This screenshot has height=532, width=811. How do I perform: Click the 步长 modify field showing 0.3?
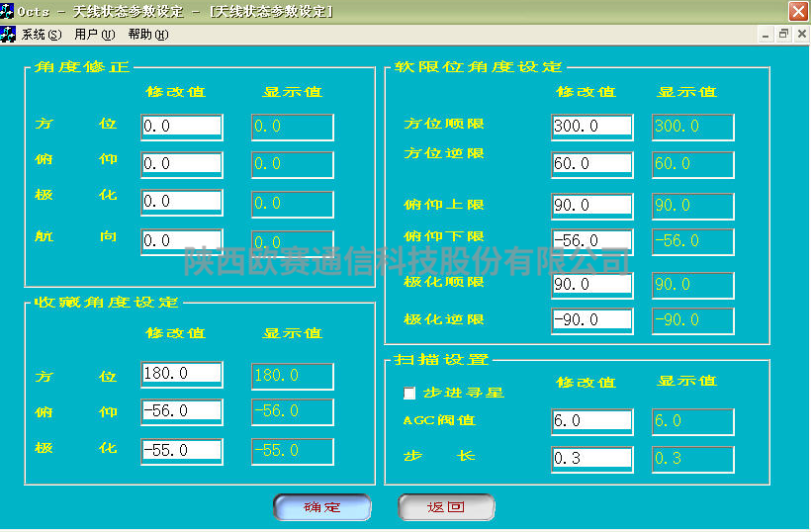click(591, 459)
